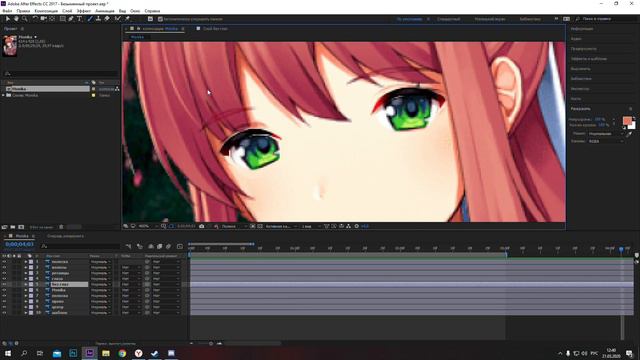Image resolution: width=640 pixels, height=360 pixels.
Task: Open the Эффект menu
Action: [84, 11]
